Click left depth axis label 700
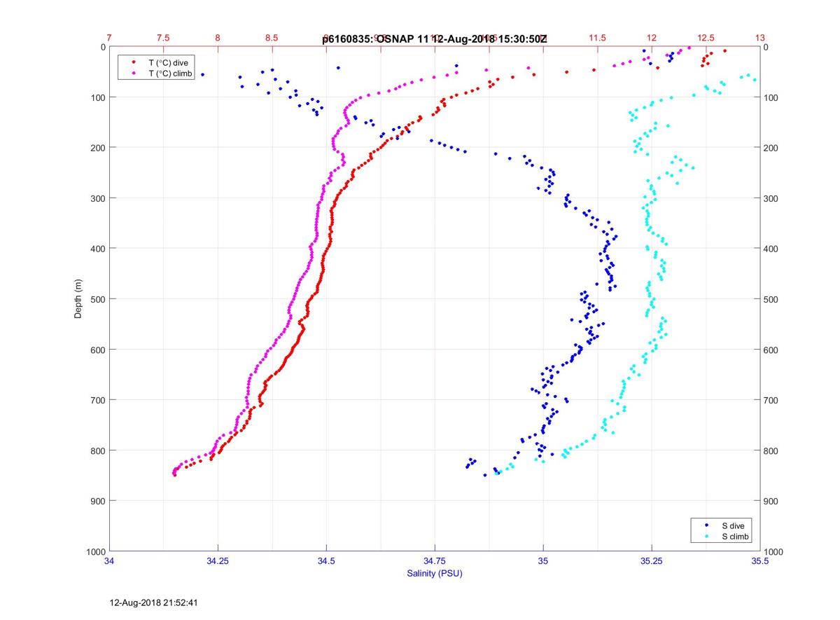Screen dimensions: 840x620 99,400
